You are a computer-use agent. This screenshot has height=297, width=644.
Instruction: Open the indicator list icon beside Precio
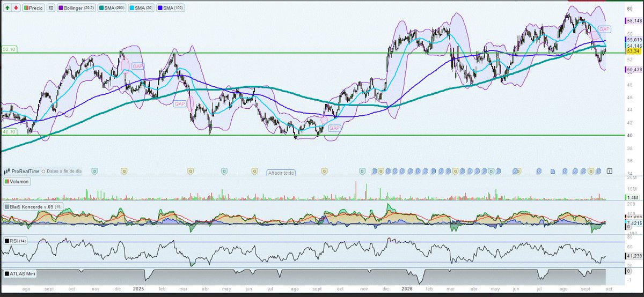pos(50,8)
